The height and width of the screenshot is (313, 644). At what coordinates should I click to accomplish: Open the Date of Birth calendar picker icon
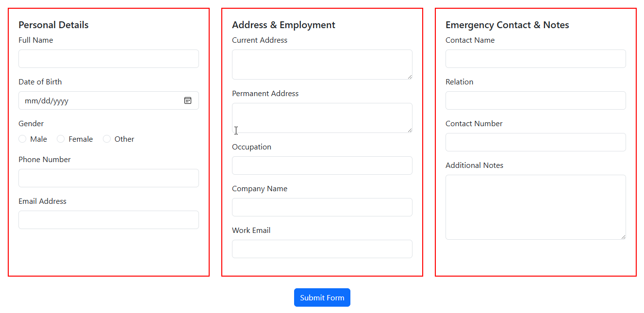pos(188,100)
